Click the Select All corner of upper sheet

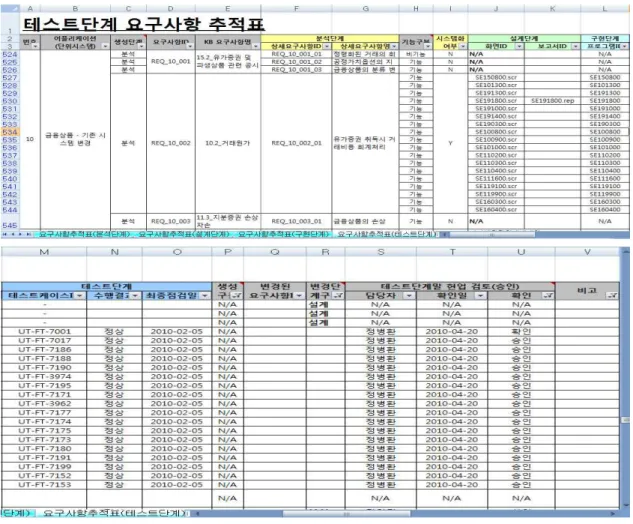pos(10,8)
